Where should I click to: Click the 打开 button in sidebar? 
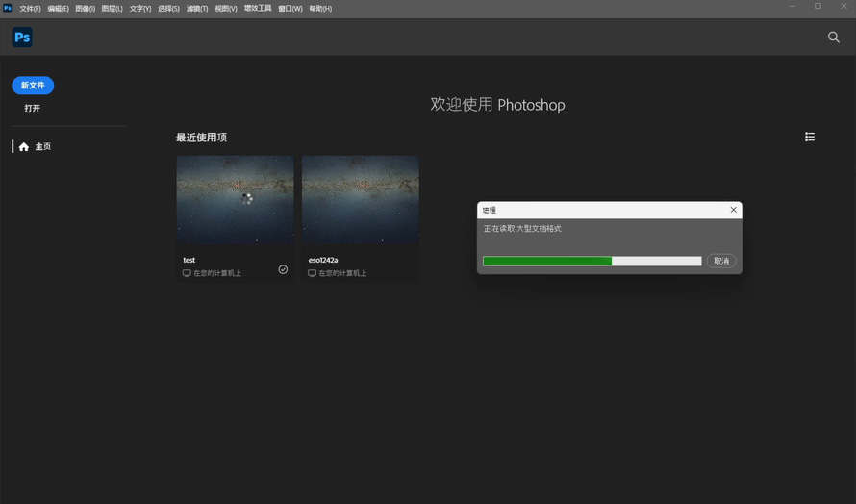(x=33, y=109)
